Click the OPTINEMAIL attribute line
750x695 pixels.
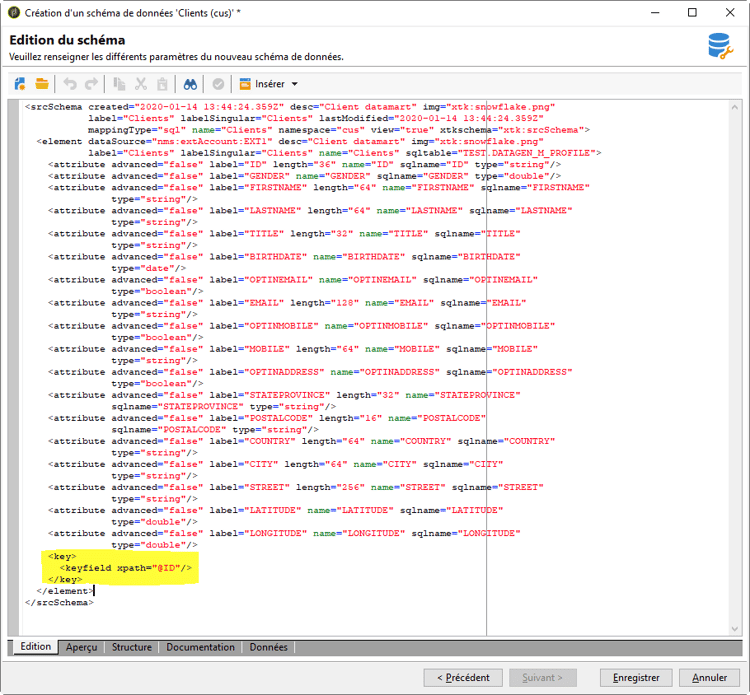click(x=293, y=280)
